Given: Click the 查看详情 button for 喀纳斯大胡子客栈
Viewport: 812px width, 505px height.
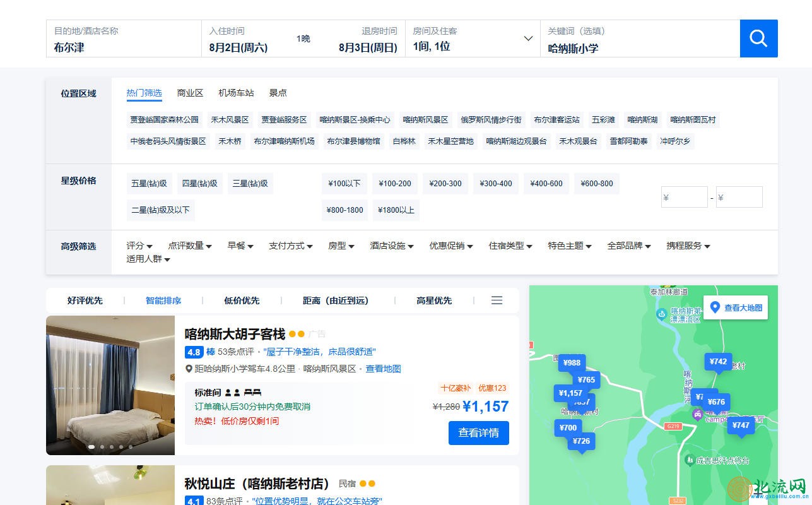Looking at the screenshot, I should pos(479,433).
